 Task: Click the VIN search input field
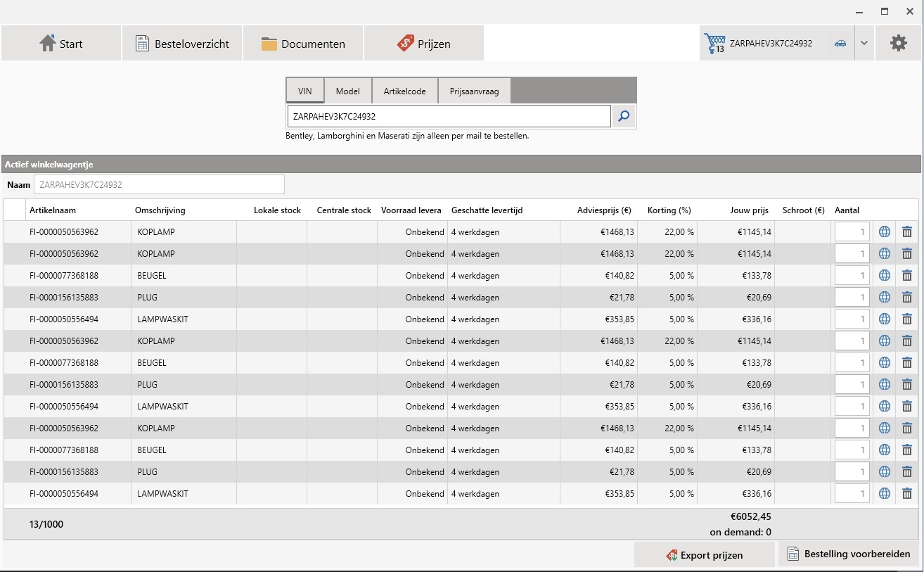point(449,117)
